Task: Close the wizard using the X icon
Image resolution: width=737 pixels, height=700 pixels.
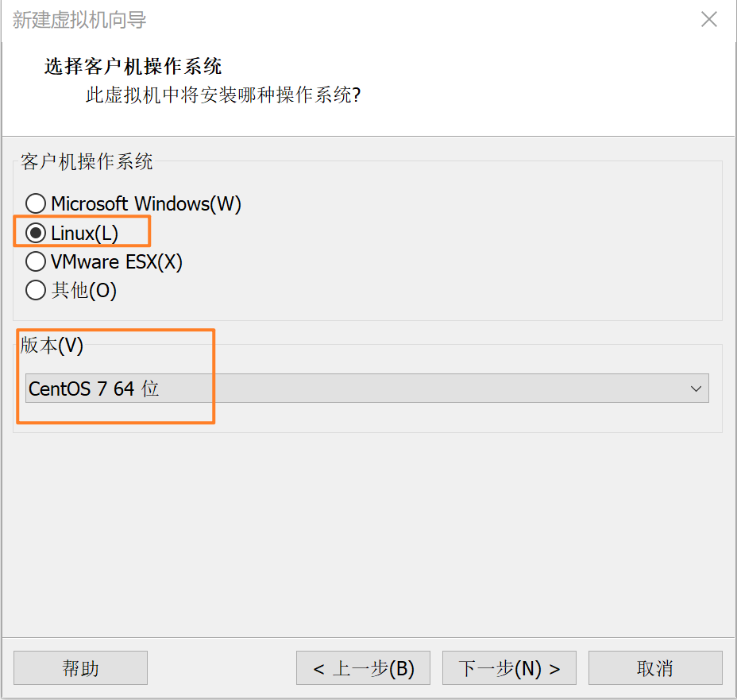Action: (708, 19)
